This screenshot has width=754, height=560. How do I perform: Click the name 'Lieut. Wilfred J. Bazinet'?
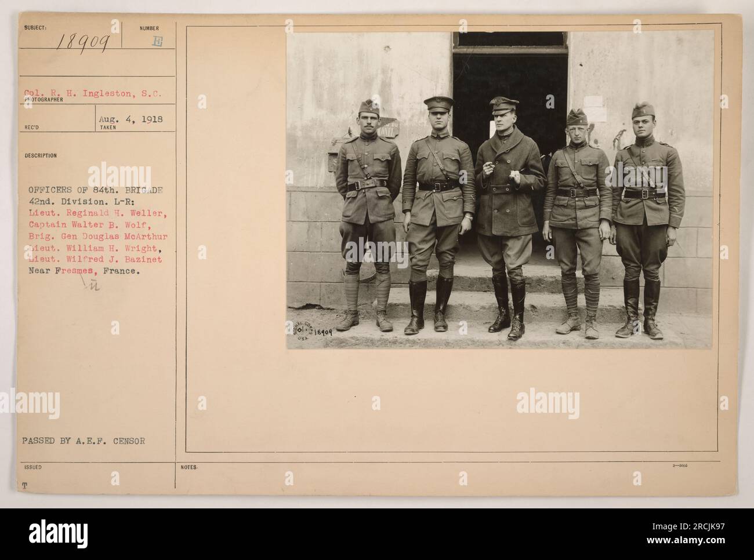(x=95, y=259)
